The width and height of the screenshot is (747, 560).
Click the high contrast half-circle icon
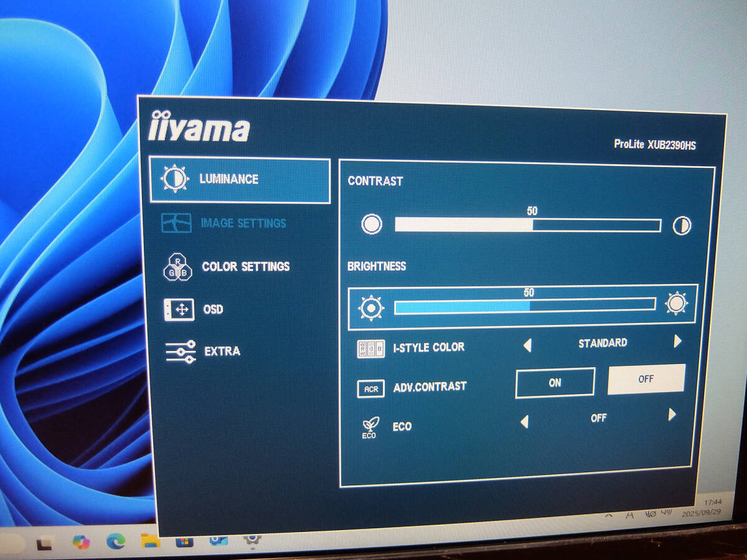click(682, 225)
